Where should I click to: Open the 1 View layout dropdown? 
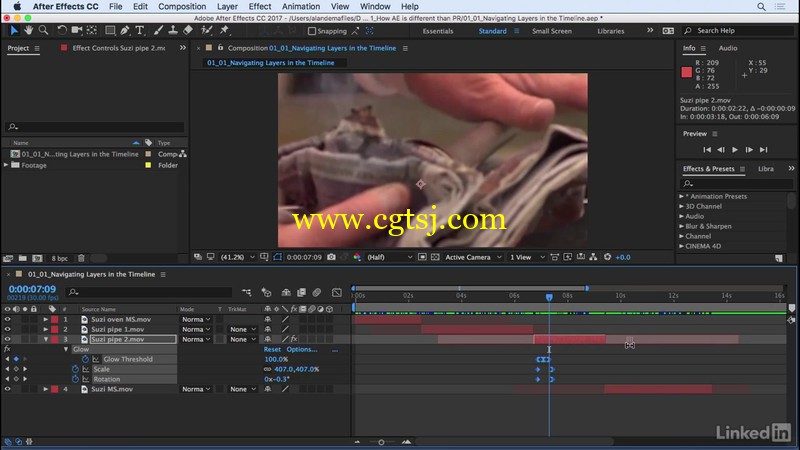point(528,257)
